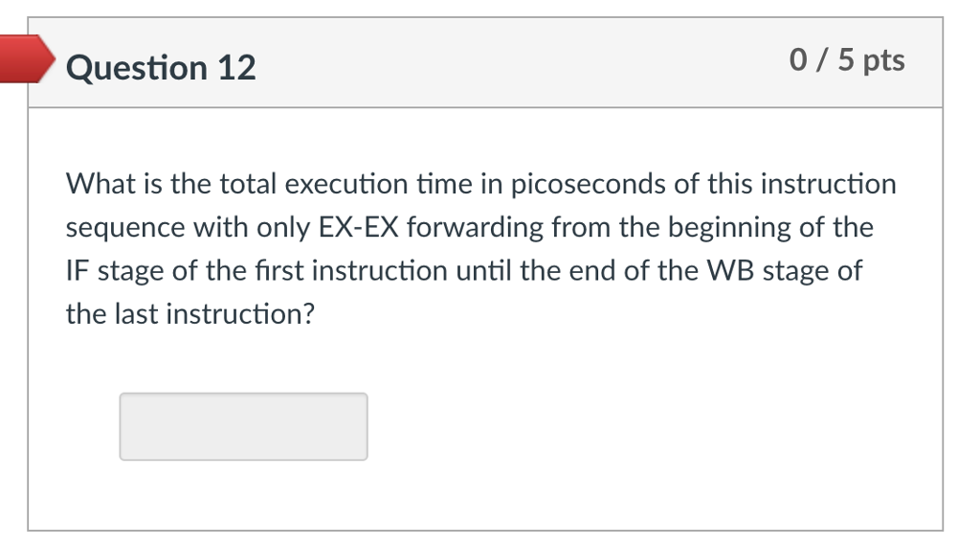Click the word IF in the question
Image resolution: width=980 pixels, height=546 pixels.
[x=77, y=271]
